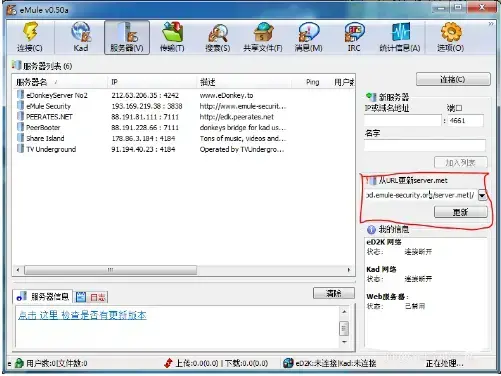This screenshot has width=501, height=376.
Task: Click the server Name (名字) field
Action: pyautogui.click(x=425, y=145)
